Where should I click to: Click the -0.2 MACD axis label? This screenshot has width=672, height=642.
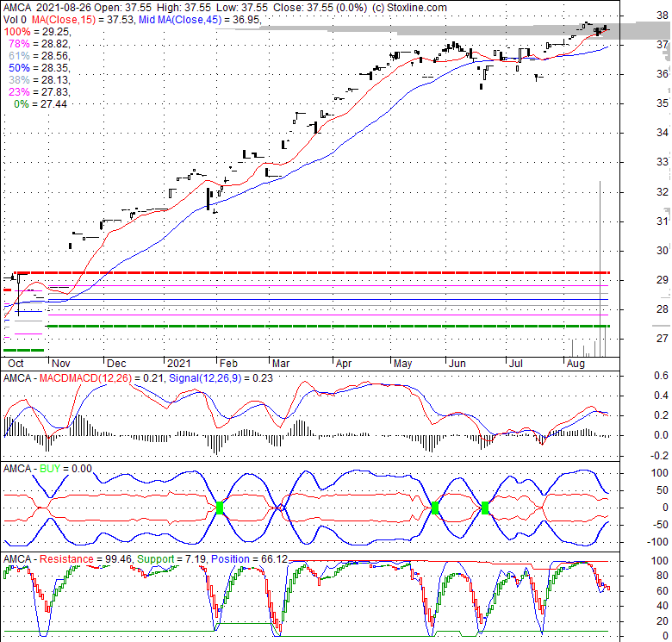[660, 456]
